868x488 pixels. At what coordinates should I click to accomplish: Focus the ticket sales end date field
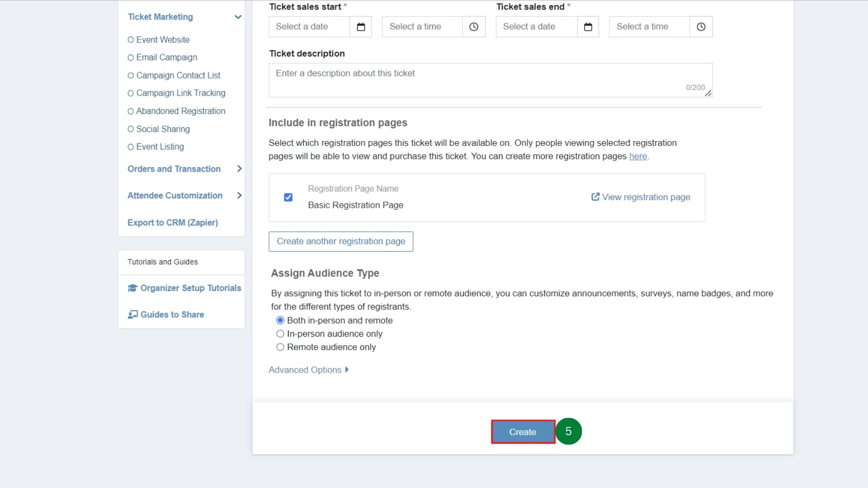[x=537, y=27]
